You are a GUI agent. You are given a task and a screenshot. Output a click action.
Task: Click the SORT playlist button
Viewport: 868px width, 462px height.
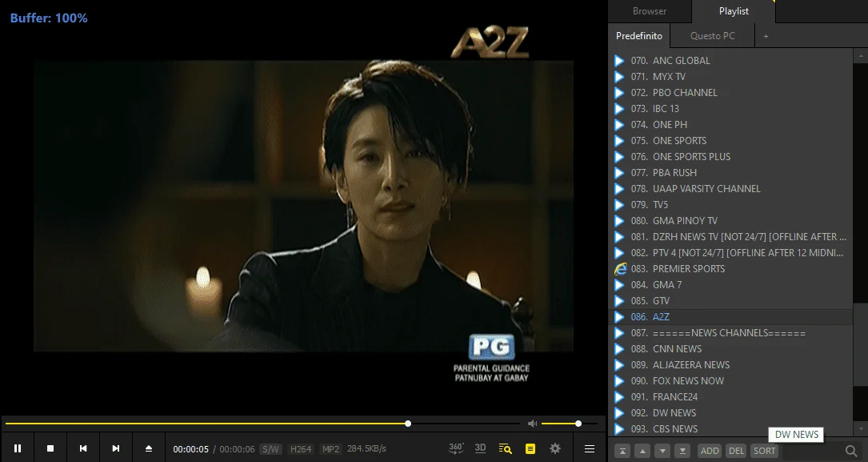point(765,451)
